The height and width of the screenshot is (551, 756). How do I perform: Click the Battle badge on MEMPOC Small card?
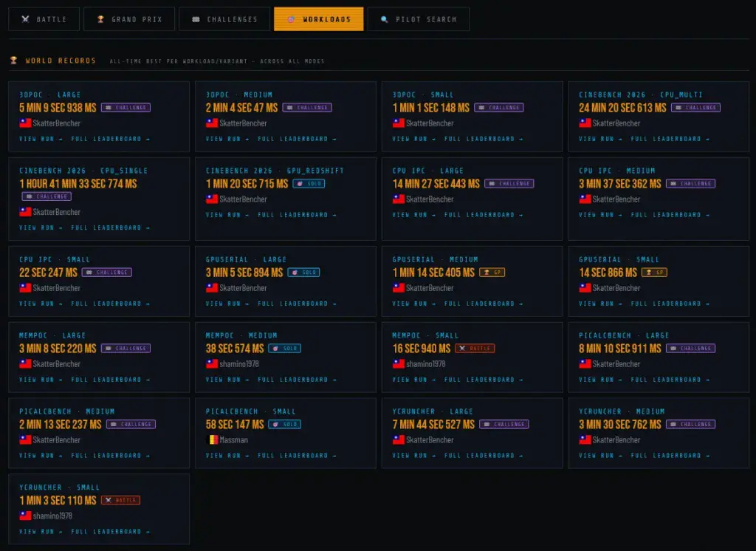pyautogui.click(x=475, y=348)
